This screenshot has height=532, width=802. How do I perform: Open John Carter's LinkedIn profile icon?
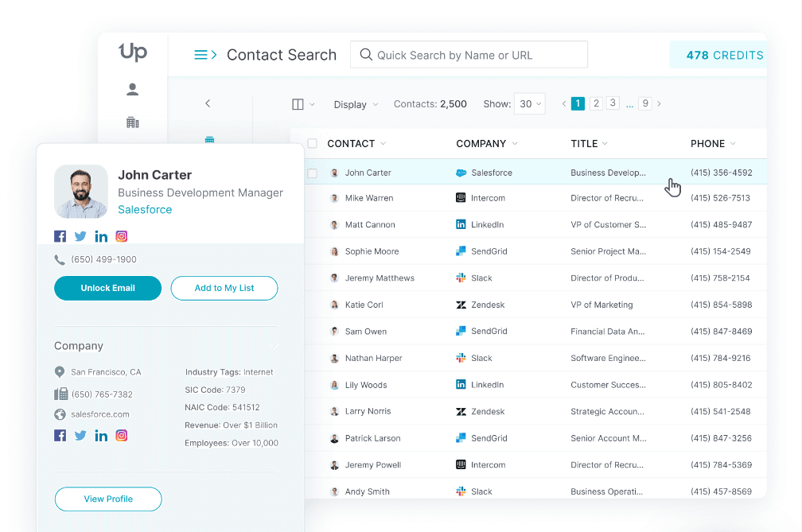[x=101, y=236]
